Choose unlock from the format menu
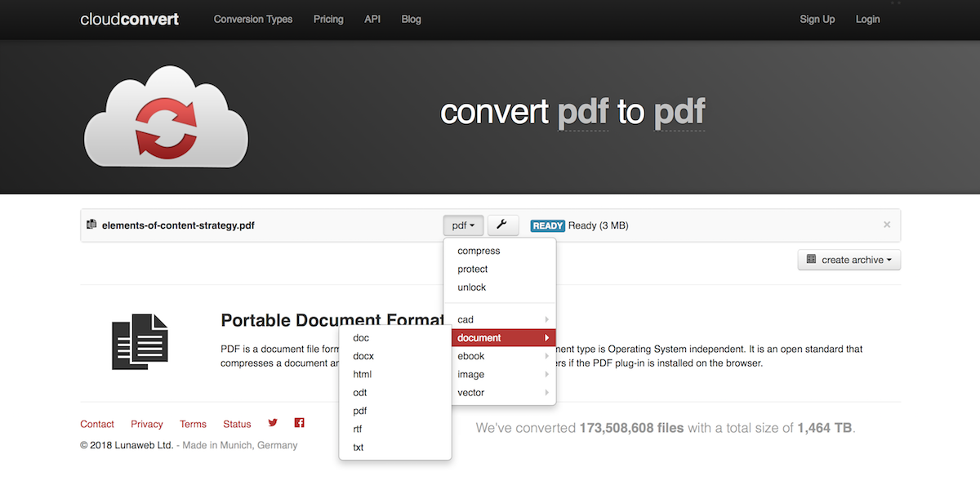Image resolution: width=980 pixels, height=490 pixels. coord(500,287)
